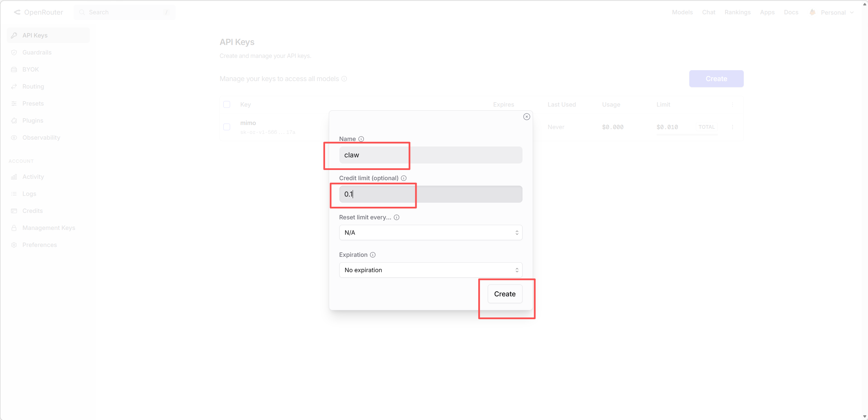Expand the Reset limit every dropdown
Image resolution: width=868 pixels, height=420 pixels.
tap(431, 233)
